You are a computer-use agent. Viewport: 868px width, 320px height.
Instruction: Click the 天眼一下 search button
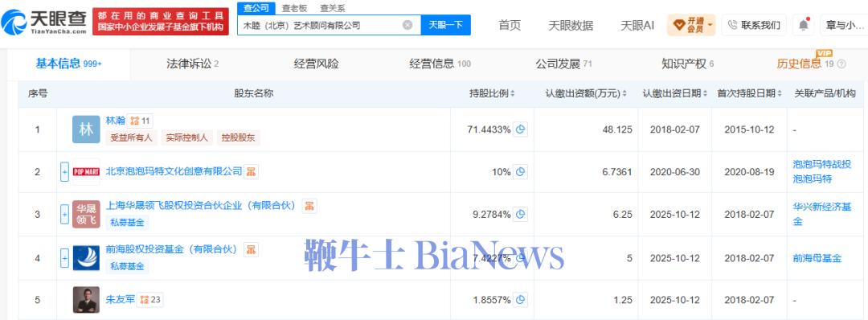(x=445, y=25)
